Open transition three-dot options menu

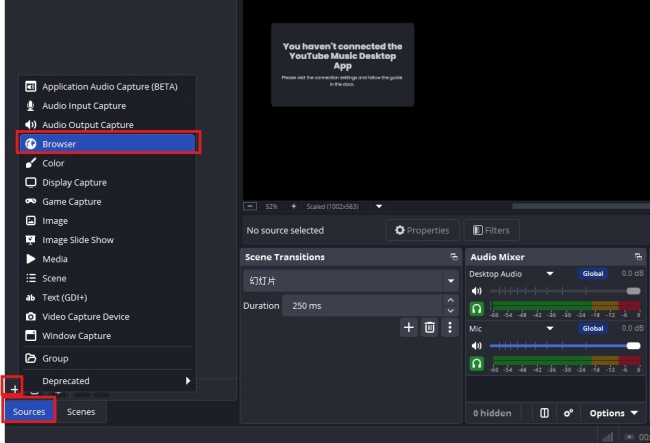click(x=450, y=327)
